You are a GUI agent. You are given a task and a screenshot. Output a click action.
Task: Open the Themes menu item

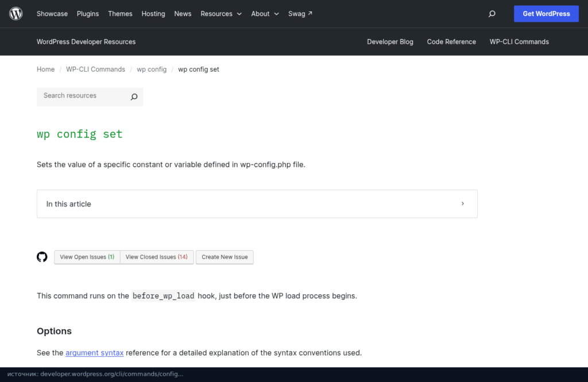pyautogui.click(x=120, y=14)
